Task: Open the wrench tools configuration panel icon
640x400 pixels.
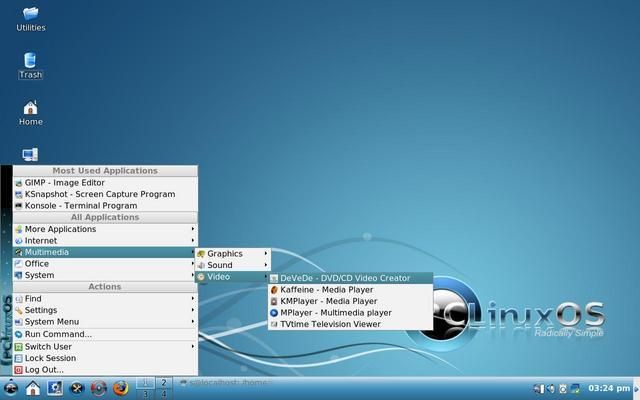Action: click(76, 388)
